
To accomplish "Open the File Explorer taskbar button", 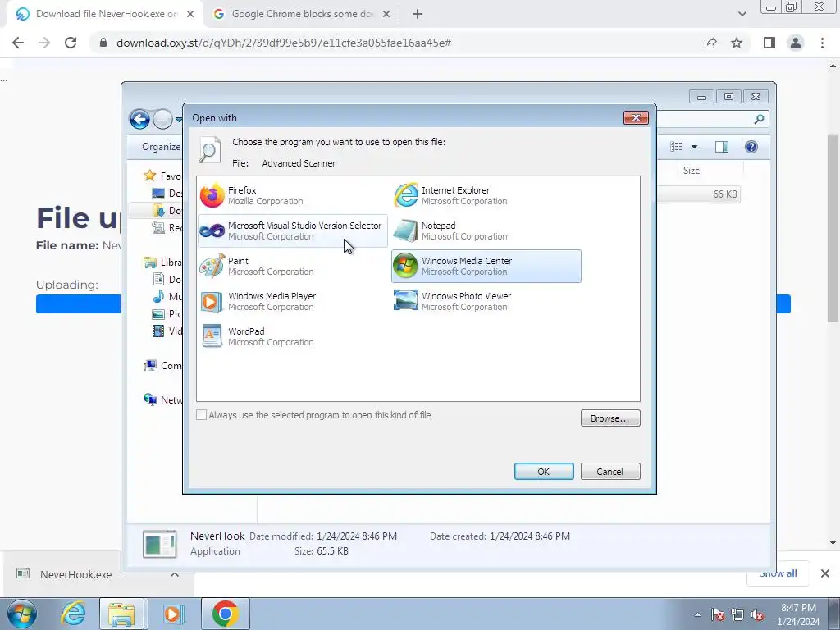I will (121, 614).
